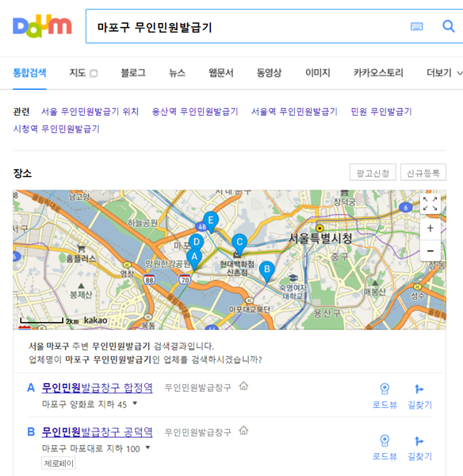Open the 웹문서 tab
The image size is (463, 476).
pos(221,73)
